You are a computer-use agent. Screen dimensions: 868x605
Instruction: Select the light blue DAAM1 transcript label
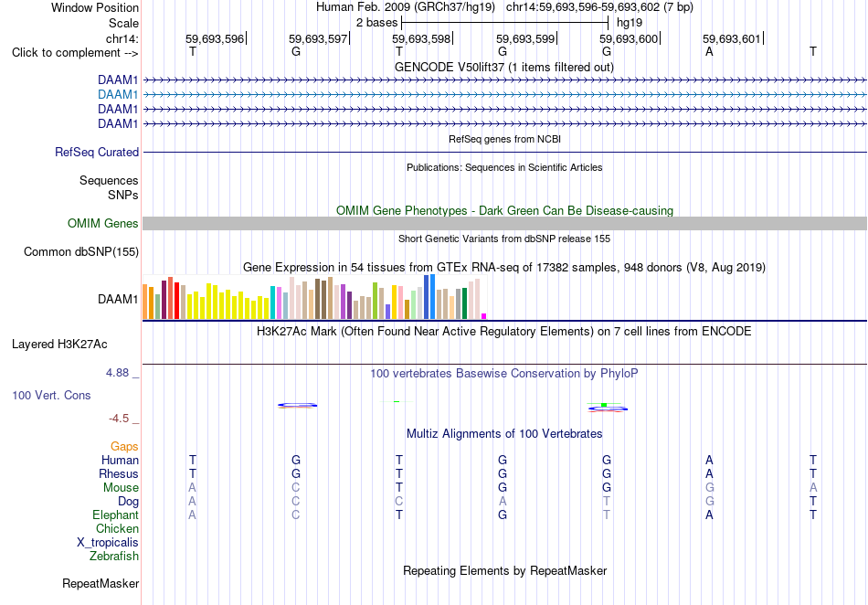tap(118, 95)
